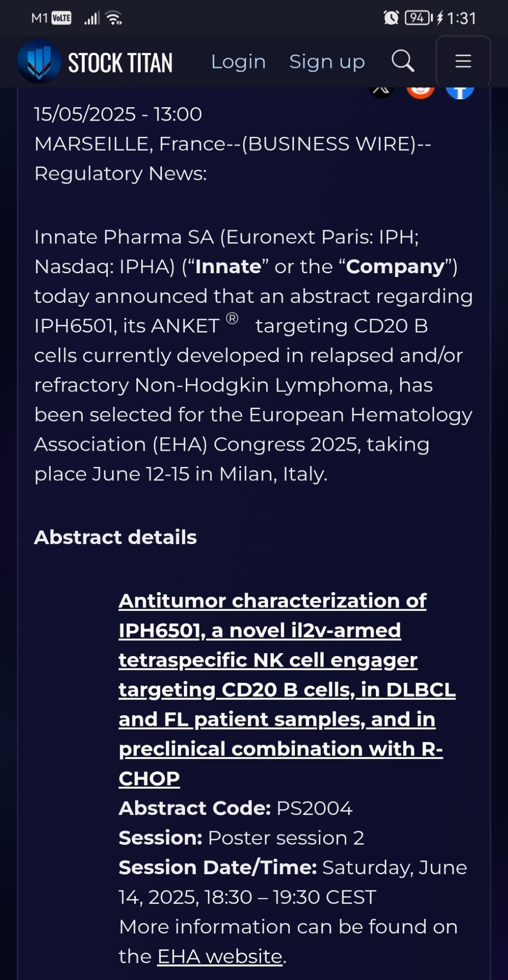508x980 pixels.
Task: Open the hamburger navigation menu
Action: pyautogui.click(x=463, y=61)
